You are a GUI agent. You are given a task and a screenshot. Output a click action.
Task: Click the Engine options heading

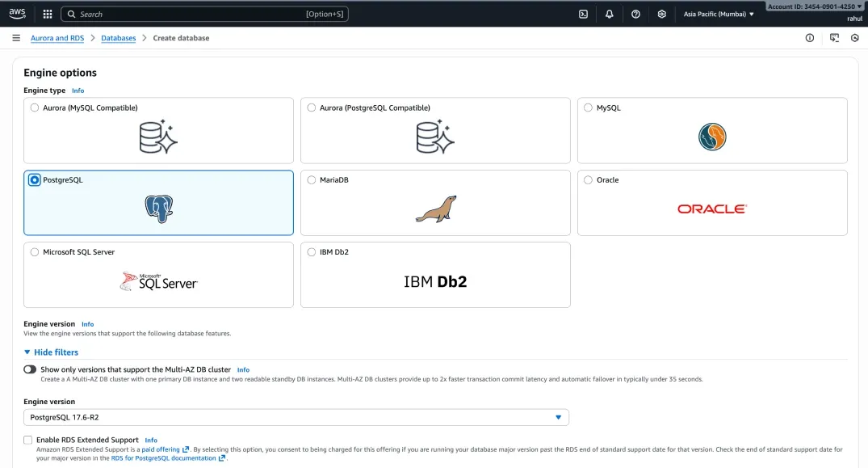pos(60,73)
